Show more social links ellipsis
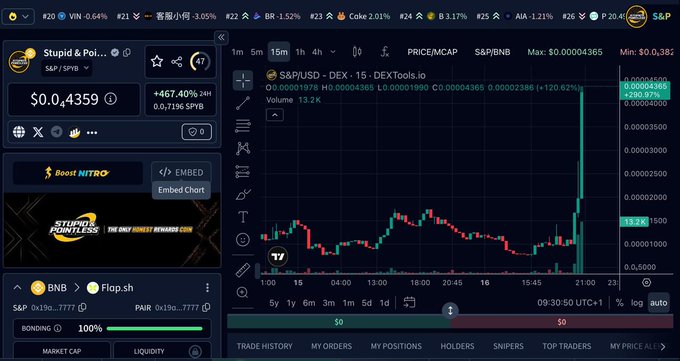Image resolution: width=680 pixels, height=361 pixels. (x=92, y=132)
